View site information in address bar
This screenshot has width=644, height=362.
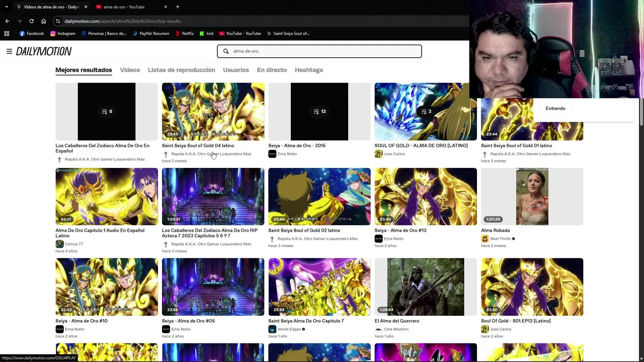coord(58,21)
